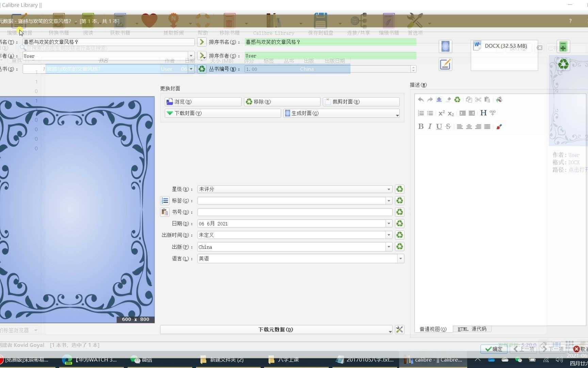Image resolution: width=588 pixels, height=368 pixels.
Task: Expand the author User dropdown
Action: [x=191, y=56]
